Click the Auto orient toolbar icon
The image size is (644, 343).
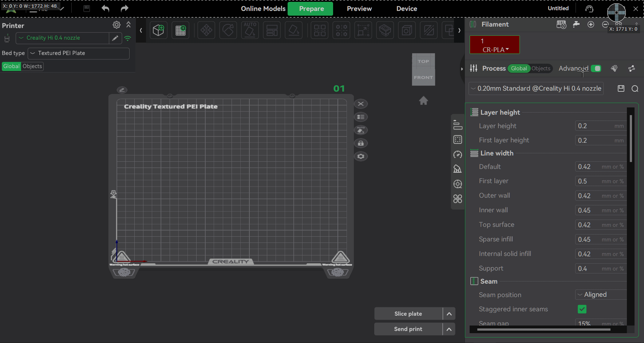coord(250,30)
